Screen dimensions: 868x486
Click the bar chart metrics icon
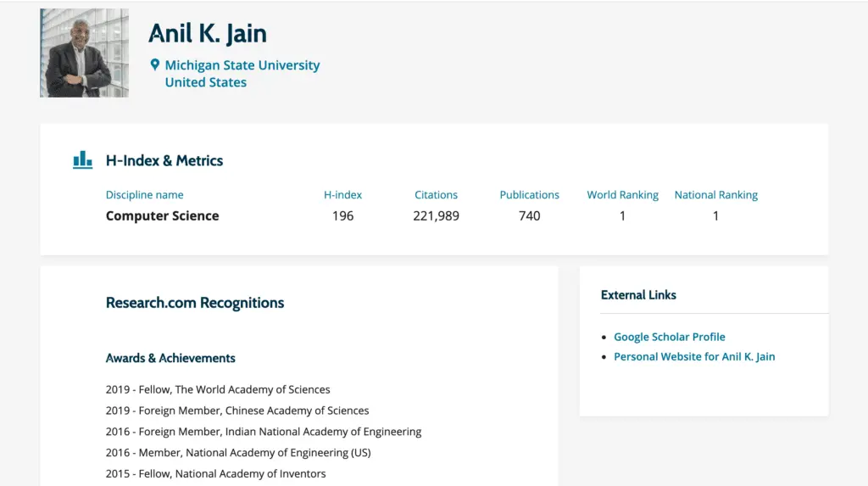coord(82,159)
